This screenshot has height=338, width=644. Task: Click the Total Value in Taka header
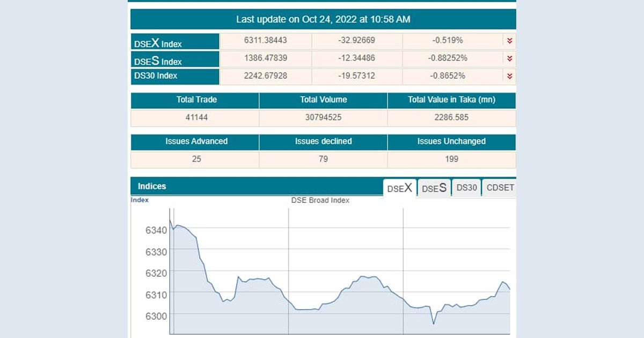pos(452,100)
